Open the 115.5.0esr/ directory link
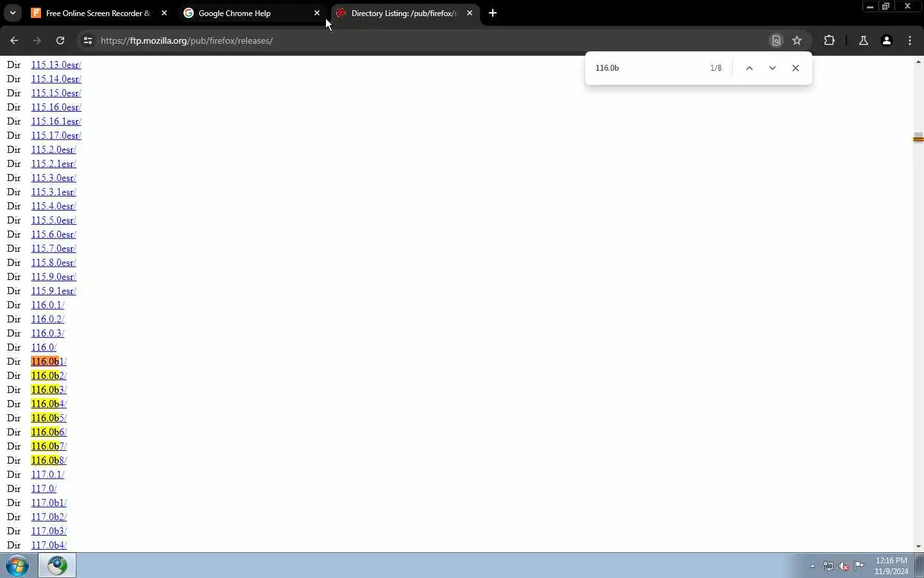 (53, 220)
